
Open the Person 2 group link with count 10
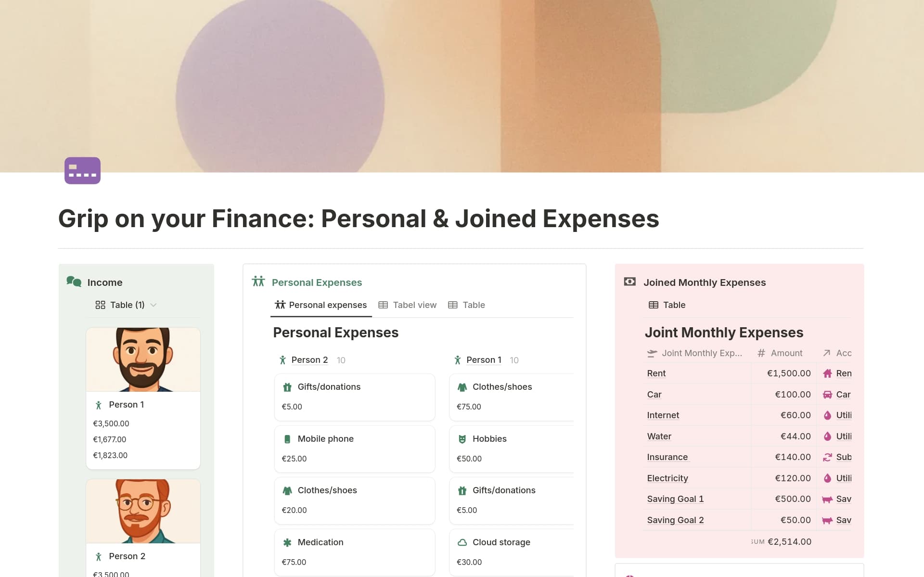309,360
